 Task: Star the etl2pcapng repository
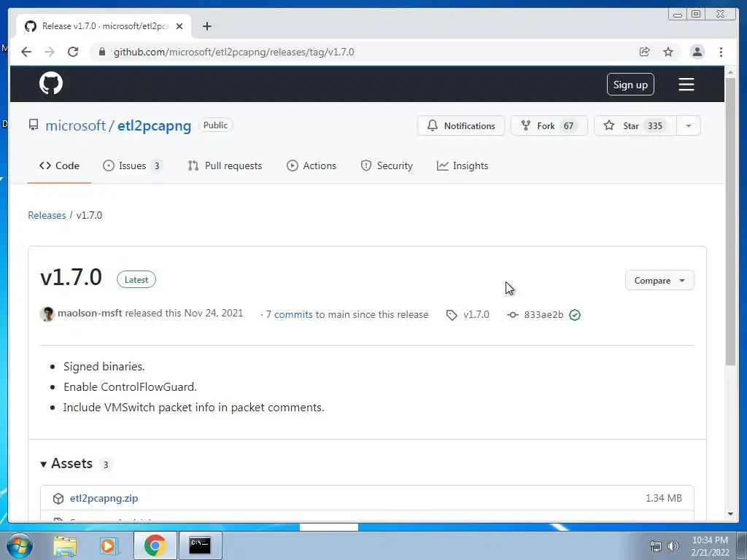pyautogui.click(x=635, y=125)
